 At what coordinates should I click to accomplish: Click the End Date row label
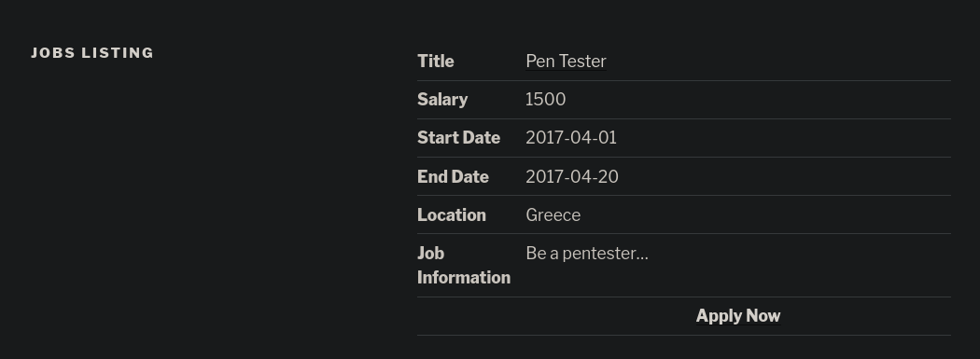(453, 176)
